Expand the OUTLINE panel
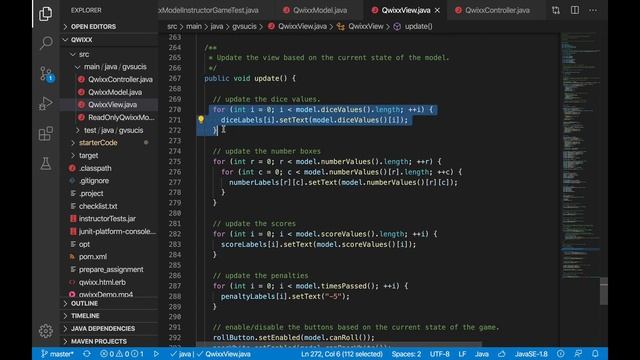This screenshot has width=640, height=360. 84,304
